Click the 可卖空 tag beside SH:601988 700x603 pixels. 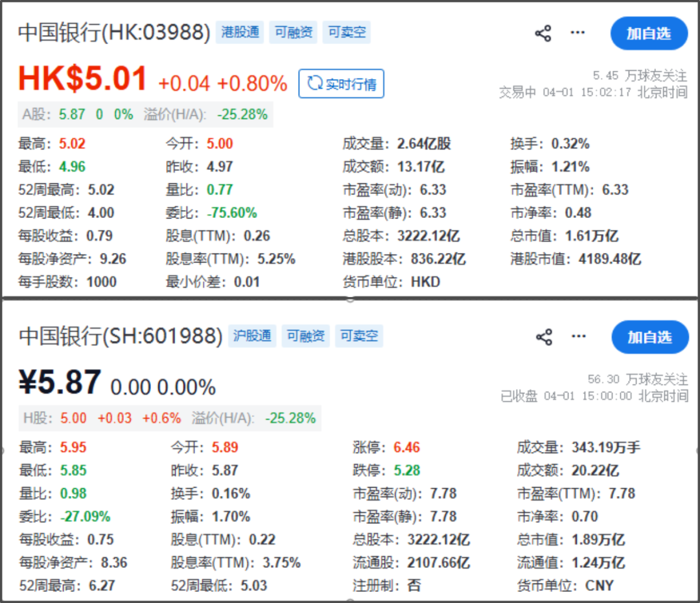359,336
